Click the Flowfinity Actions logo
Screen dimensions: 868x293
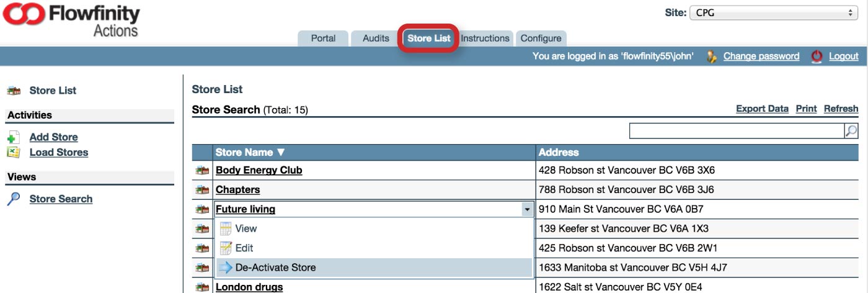click(x=71, y=20)
